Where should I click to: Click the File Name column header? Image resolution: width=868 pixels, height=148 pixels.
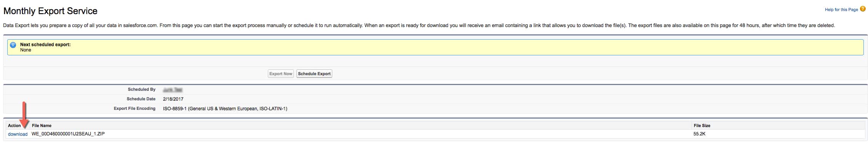point(42,125)
